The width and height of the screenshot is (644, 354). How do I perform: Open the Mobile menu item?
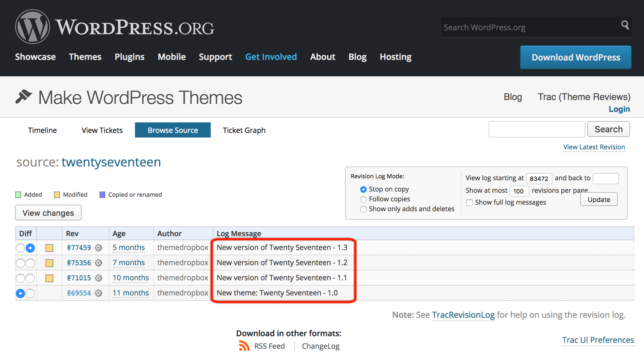[x=172, y=57]
